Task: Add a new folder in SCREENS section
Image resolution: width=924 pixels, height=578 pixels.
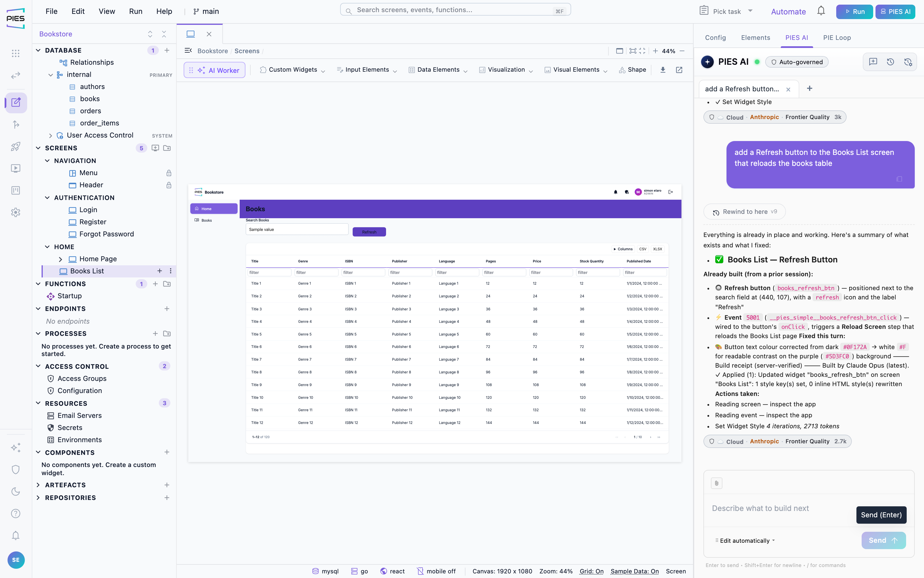Action: [167, 148]
